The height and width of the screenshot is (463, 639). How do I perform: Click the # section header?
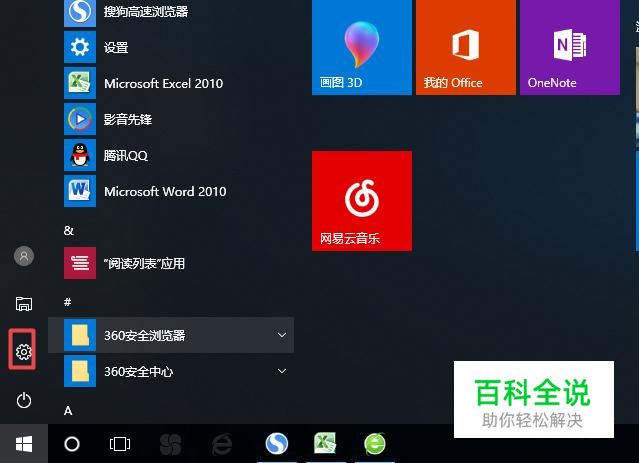click(68, 302)
